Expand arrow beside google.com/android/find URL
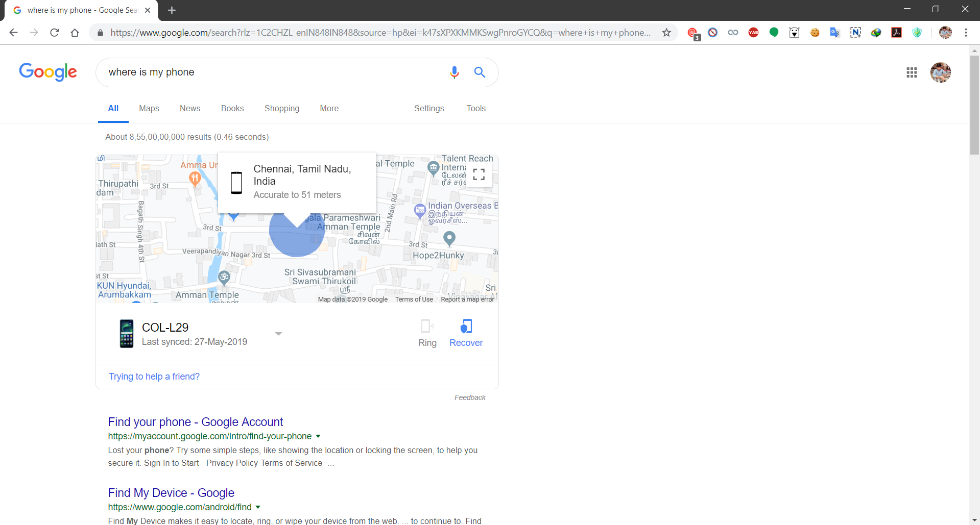The image size is (980, 525). pos(258,507)
